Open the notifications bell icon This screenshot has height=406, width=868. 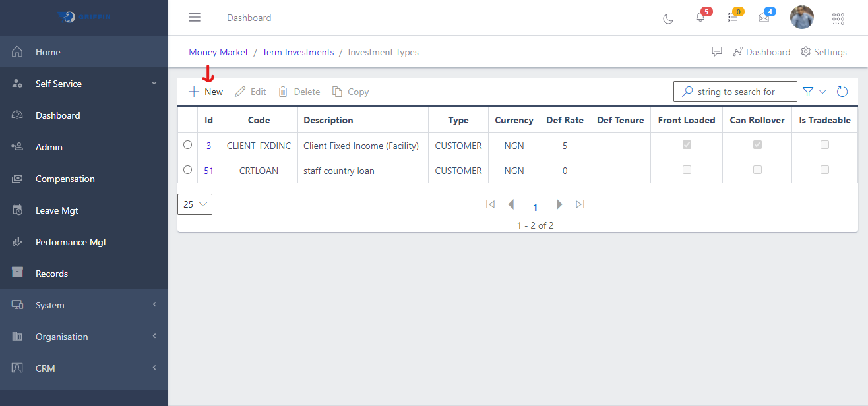(700, 18)
